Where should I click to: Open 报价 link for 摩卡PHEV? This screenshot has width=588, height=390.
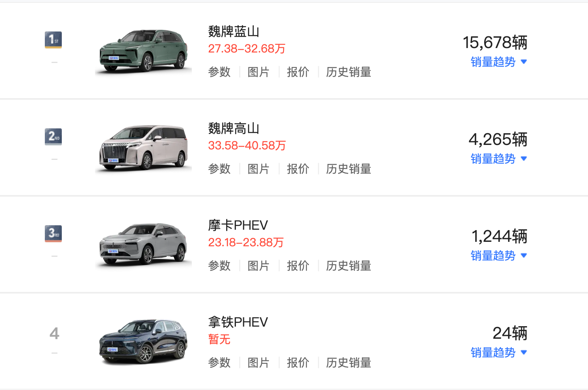(x=298, y=266)
